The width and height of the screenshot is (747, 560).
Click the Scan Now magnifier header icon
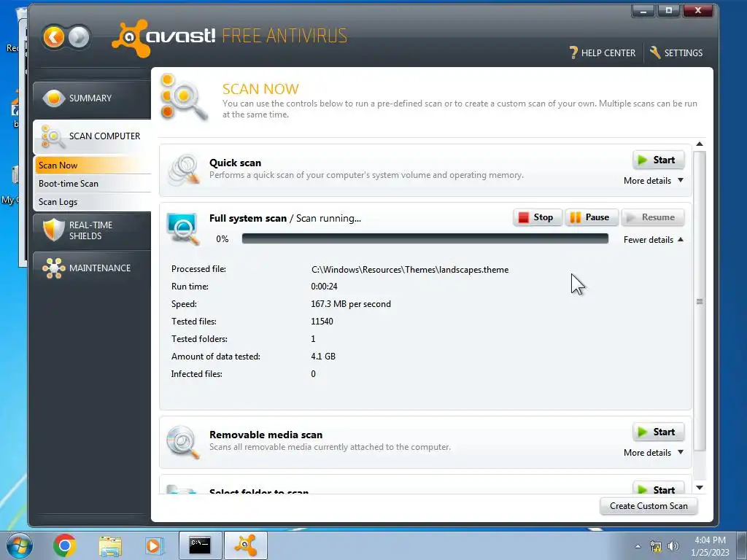(183, 97)
